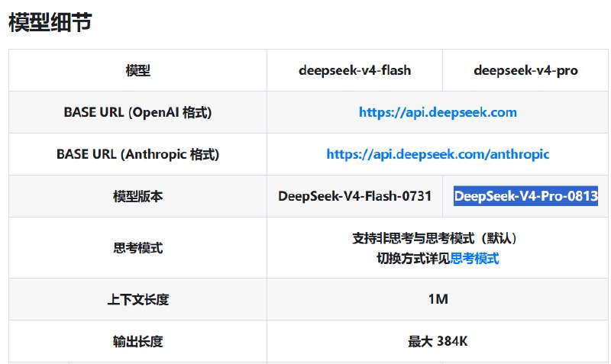Open the https://api.deepseek.com link
This screenshot has height=364, width=611.
[x=438, y=112]
